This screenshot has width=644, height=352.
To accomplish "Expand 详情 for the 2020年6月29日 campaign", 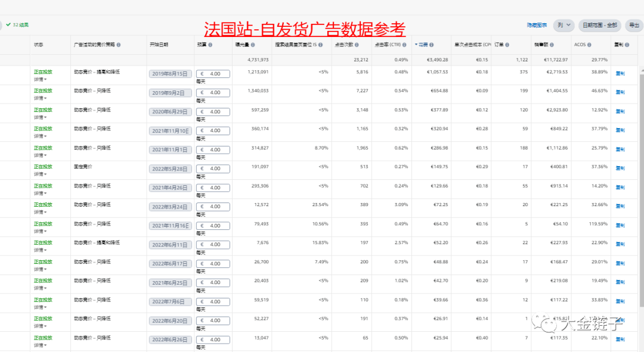I will click(x=40, y=117).
